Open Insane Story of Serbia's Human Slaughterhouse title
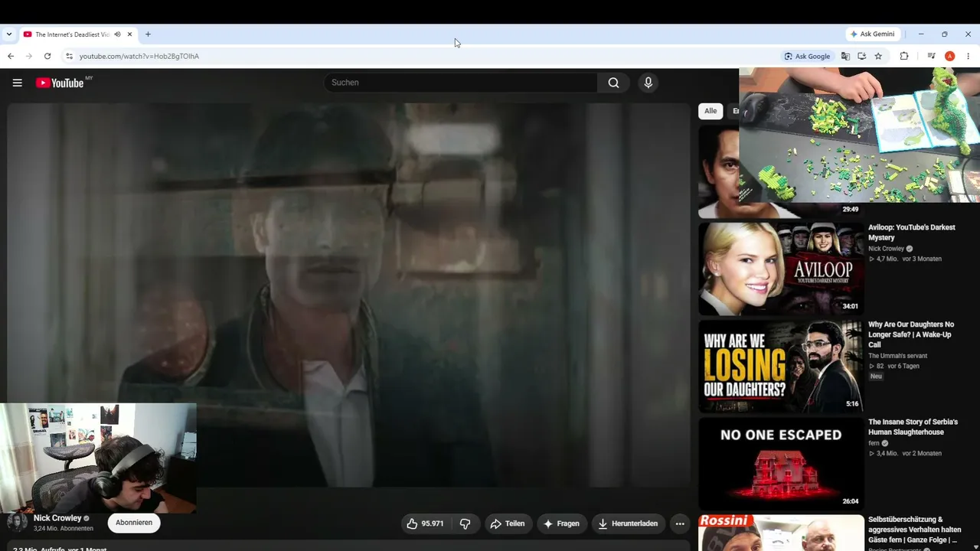 [x=913, y=427]
